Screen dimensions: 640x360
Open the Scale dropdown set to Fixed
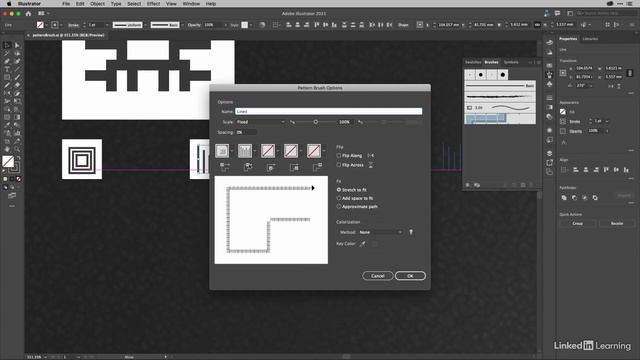point(260,122)
